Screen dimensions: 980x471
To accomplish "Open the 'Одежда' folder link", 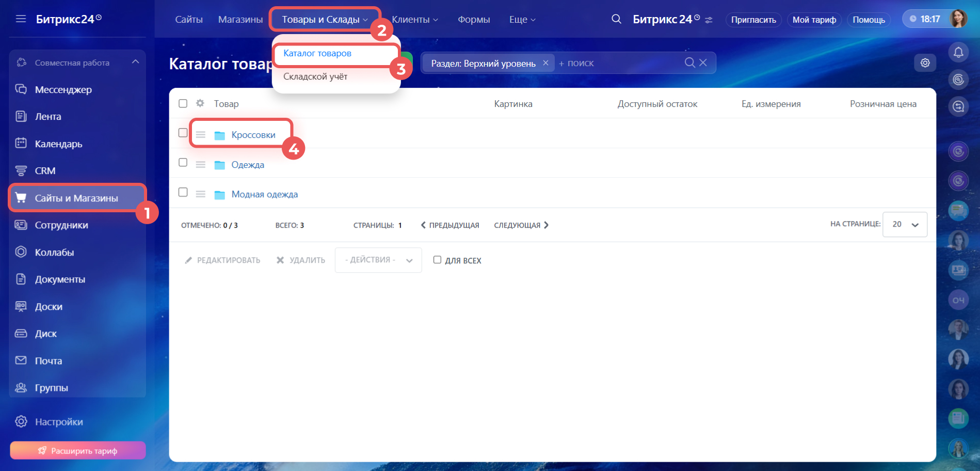I will coord(248,165).
